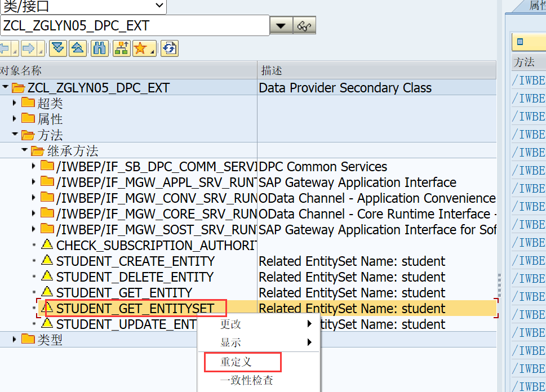Select the STUDENT_GET_ENTITY method

[125, 293]
